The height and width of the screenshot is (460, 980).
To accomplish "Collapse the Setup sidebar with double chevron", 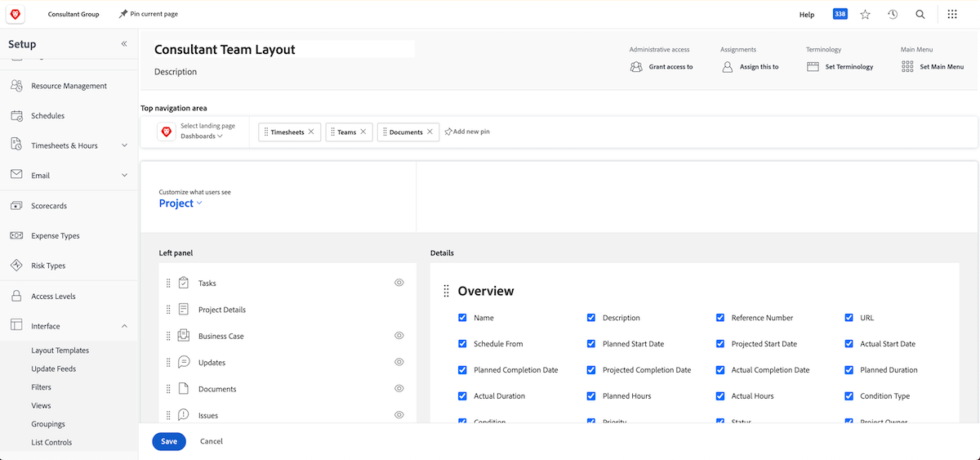I will pos(124,43).
